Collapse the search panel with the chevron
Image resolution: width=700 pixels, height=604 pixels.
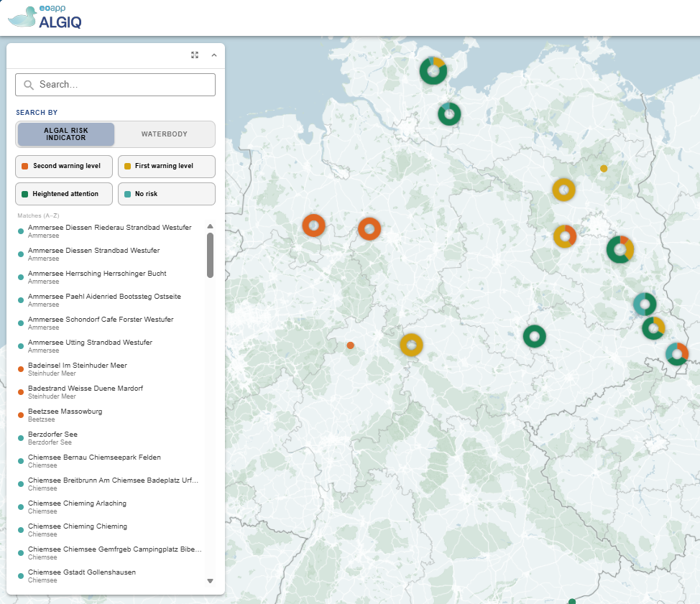coord(214,55)
